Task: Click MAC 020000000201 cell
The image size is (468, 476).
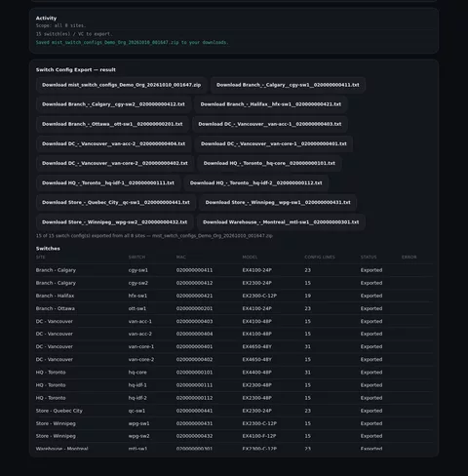Action: [194, 308]
